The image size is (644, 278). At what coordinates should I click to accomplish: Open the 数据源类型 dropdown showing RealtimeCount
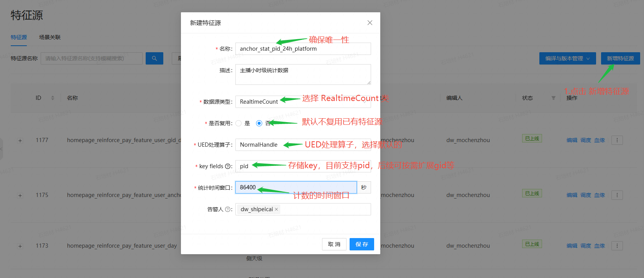click(303, 102)
